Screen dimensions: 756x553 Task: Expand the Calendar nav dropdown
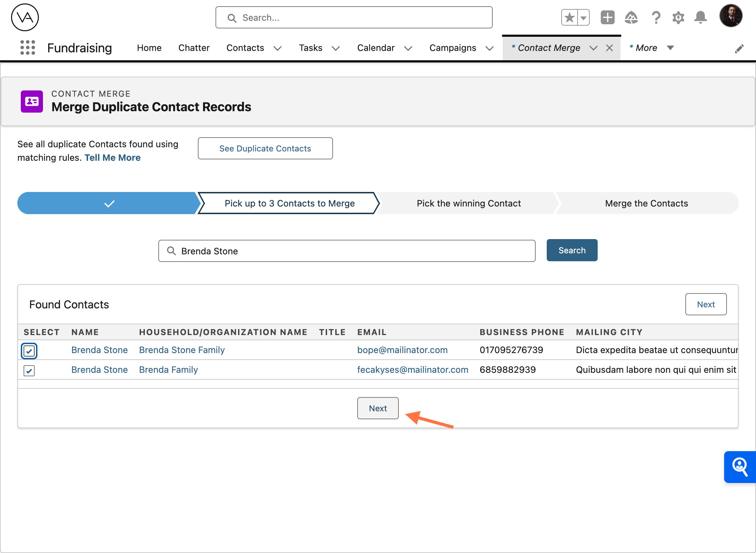pos(408,48)
